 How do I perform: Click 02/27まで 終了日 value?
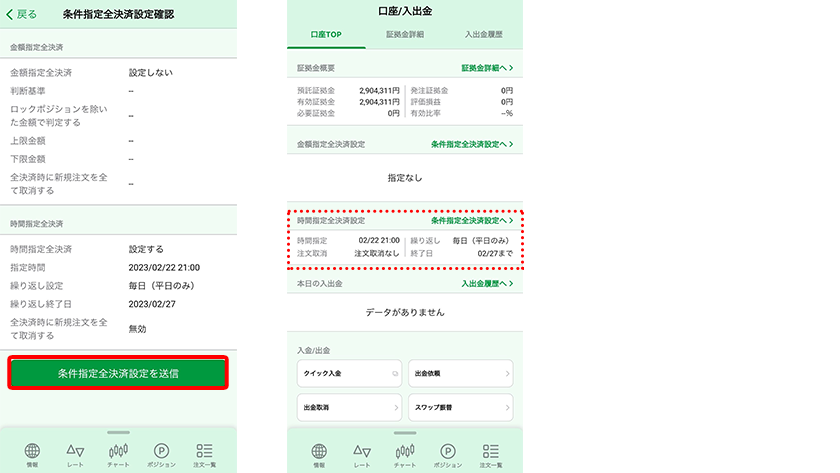click(x=495, y=253)
